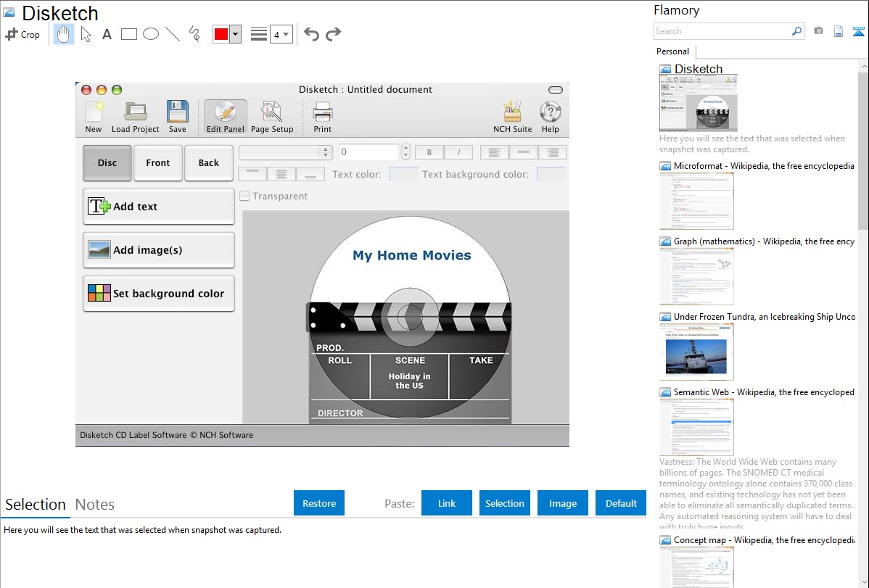The image size is (869, 588).
Task: Toggle bottom vertical alignment
Action: (x=310, y=174)
